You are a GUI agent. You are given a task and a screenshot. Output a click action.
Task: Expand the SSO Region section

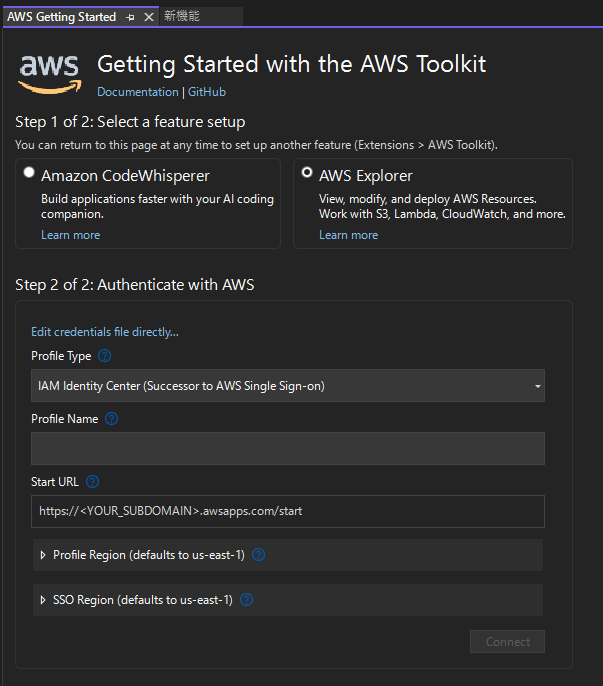43,600
